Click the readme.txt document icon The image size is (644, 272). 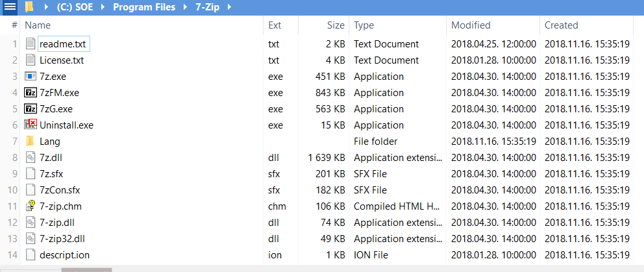pyautogui.click(x=31, y=44)
